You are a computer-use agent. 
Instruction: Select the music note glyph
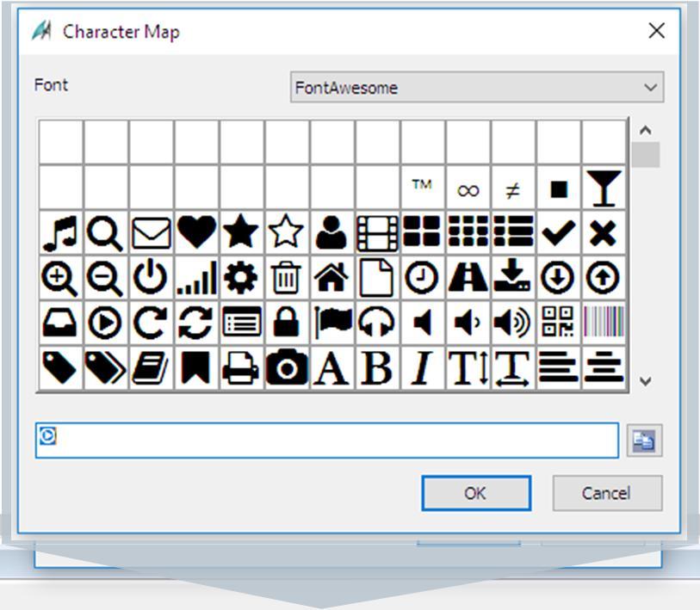pyautogui.click(x=61, y=233)
